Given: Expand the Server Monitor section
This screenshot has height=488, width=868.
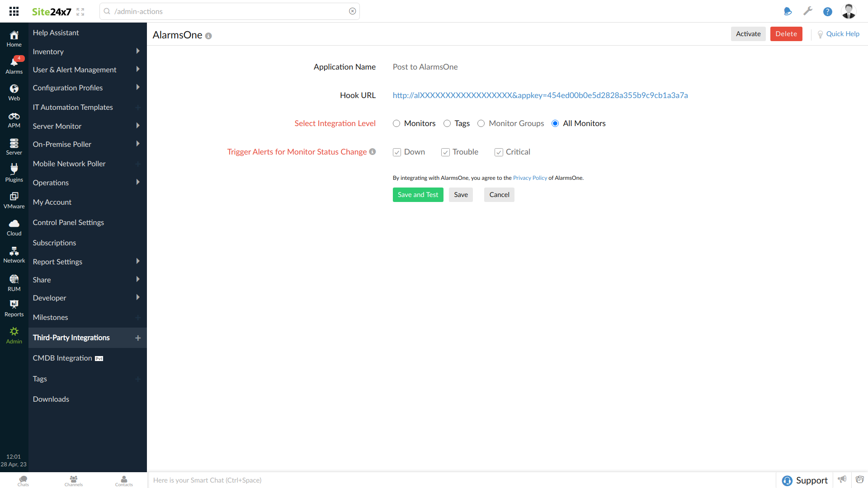Looking at the screenshot, I should point(57,126).
